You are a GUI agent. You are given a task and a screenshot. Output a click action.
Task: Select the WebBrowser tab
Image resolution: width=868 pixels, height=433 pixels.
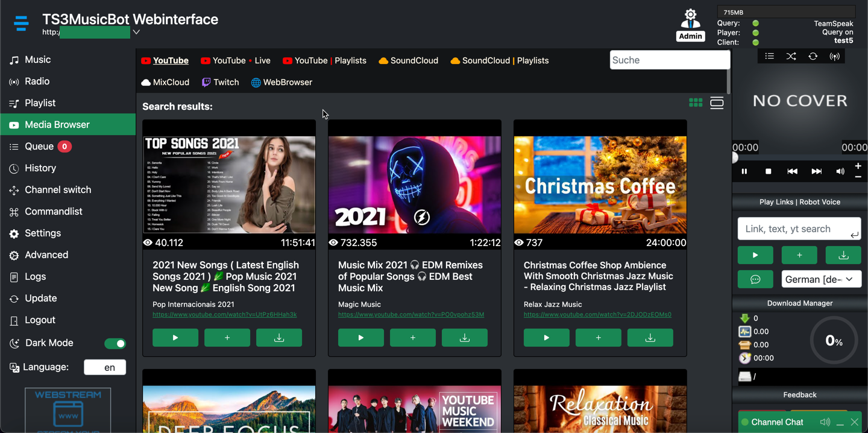click(281, 83)
